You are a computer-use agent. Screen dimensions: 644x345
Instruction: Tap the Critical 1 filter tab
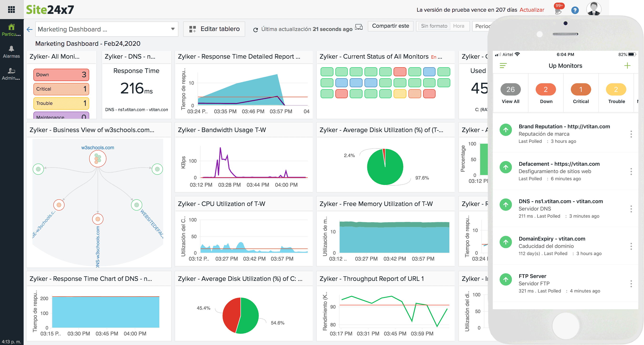pyautogui.click(x=581, y=93)
